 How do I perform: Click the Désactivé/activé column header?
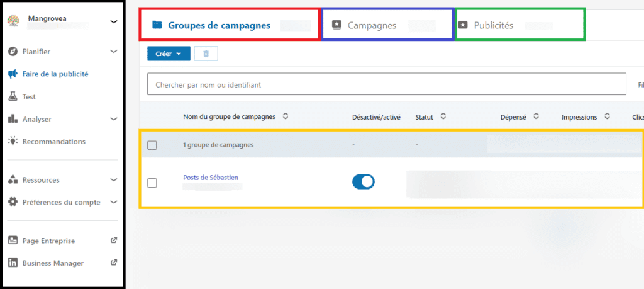376,117
